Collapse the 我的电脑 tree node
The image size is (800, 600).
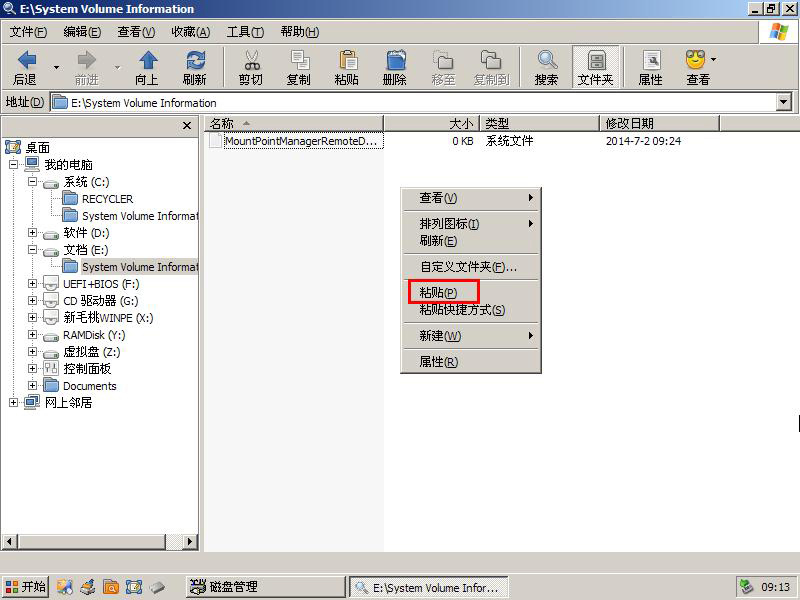point(14,164)
